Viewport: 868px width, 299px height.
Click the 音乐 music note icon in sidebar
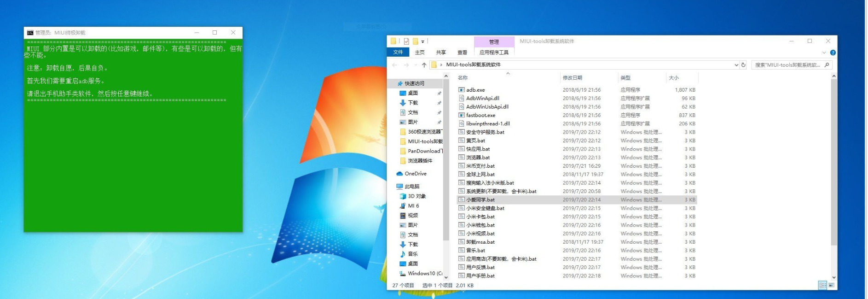(x=403, y=254)
